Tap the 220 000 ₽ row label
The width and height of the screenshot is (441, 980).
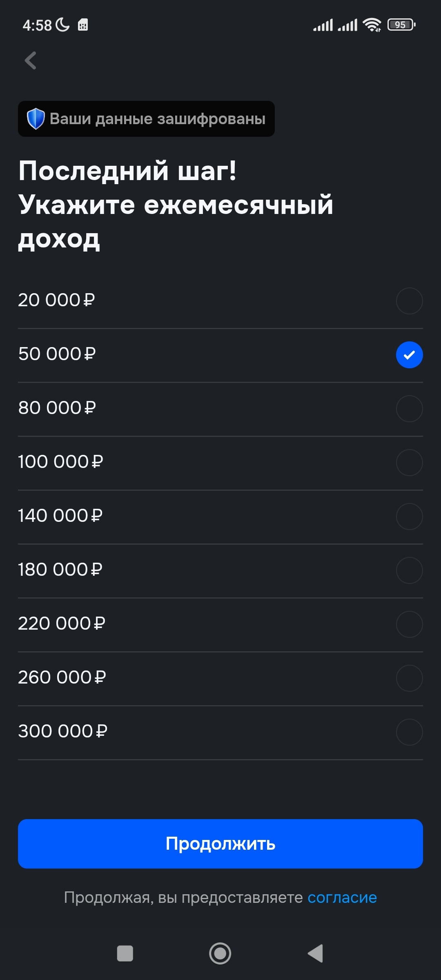(62, 624)
